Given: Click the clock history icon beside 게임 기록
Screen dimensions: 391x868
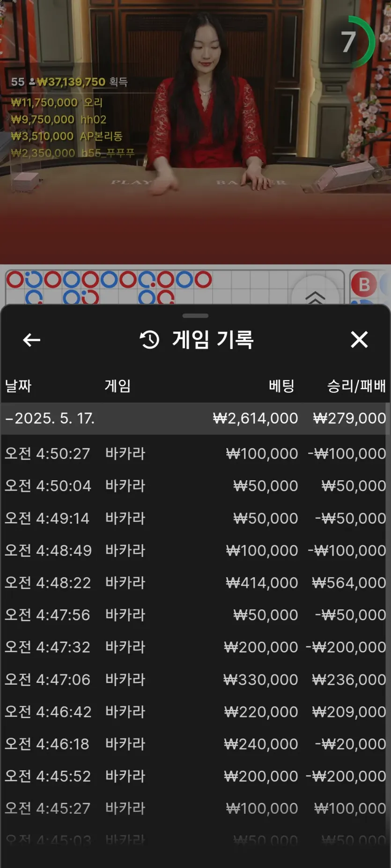Looking at the screenshot, I should tap(150, 340).
